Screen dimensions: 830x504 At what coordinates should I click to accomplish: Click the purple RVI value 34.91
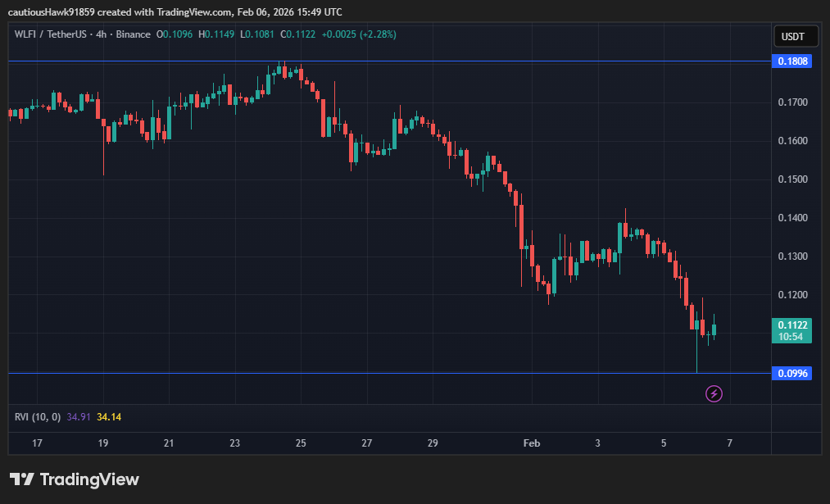[79, 417]
